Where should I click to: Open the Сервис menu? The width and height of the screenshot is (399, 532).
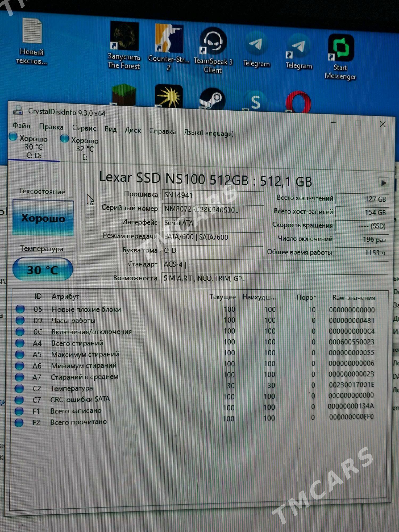[84, 128]
